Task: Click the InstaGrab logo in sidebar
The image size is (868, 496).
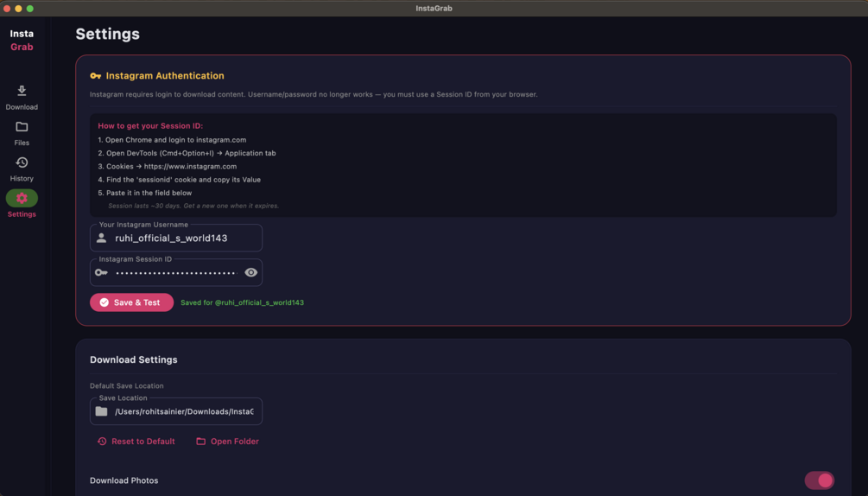Action: (x=22, y=41)
